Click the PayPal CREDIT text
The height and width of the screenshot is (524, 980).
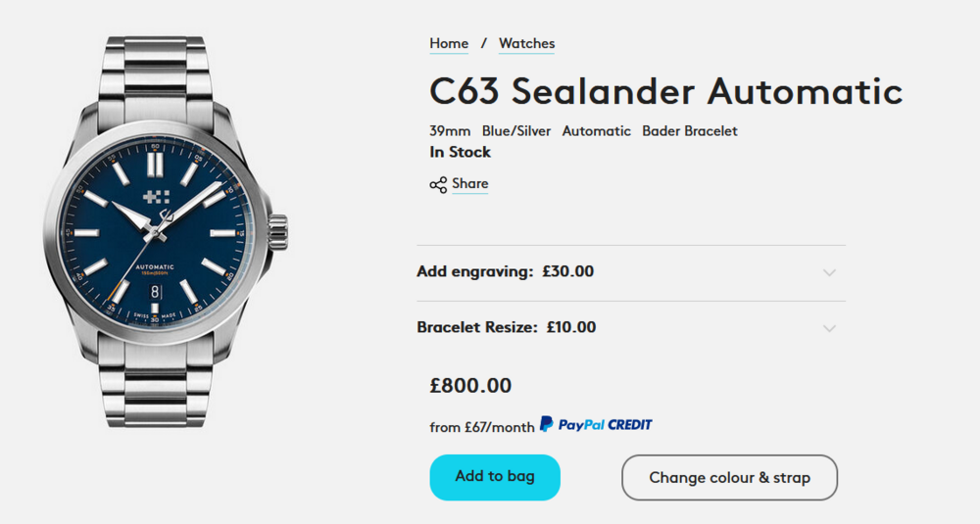click(x=605, y=425)
